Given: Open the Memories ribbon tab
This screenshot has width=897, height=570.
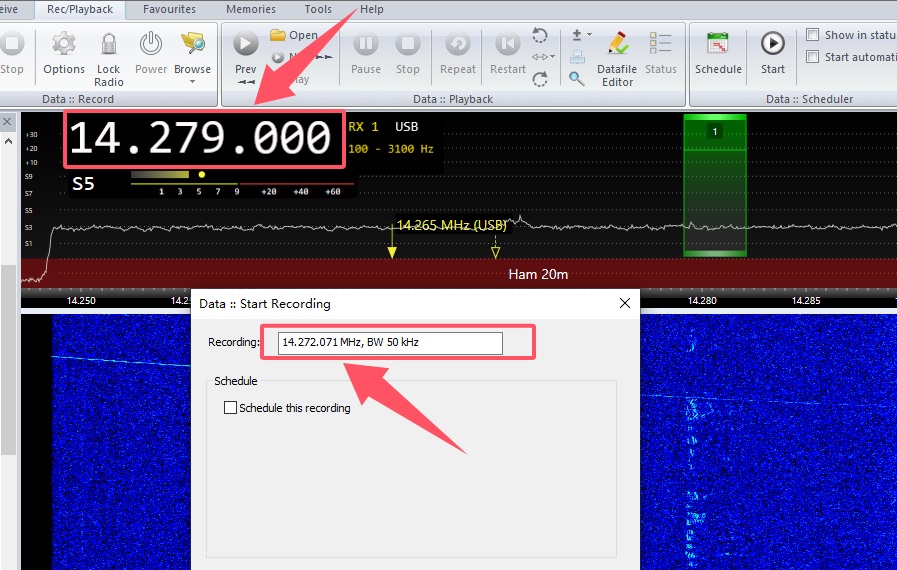Looking at the screenshot, I should [x=250, y=9].
